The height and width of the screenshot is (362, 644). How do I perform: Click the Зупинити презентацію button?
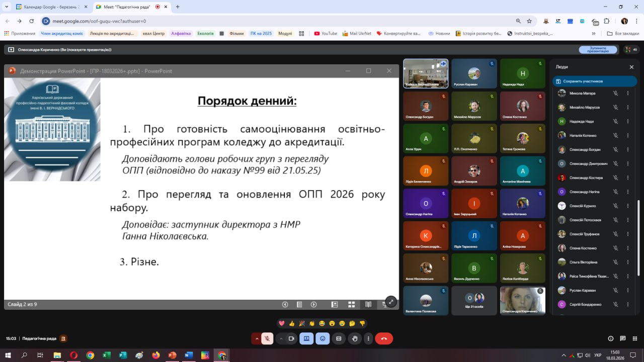click(598, 49)
